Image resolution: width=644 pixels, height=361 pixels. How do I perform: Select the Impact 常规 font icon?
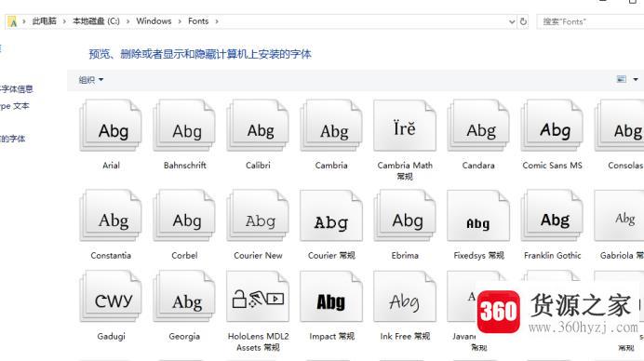coord(331,296)
